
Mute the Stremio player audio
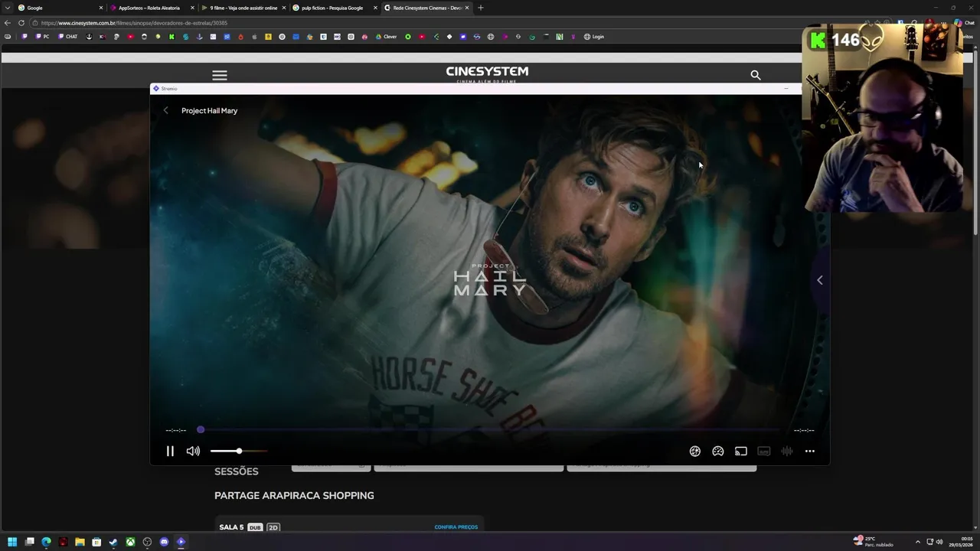coord(193,452)
